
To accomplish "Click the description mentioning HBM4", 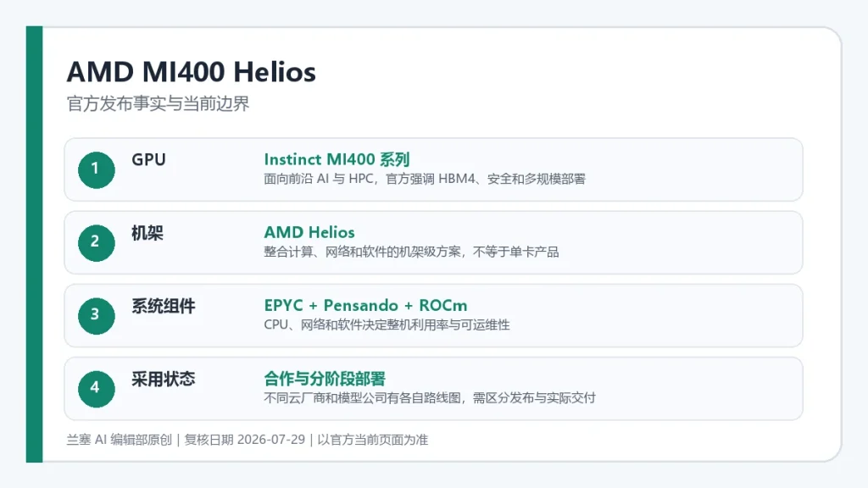I will click(x=425, y=179).
